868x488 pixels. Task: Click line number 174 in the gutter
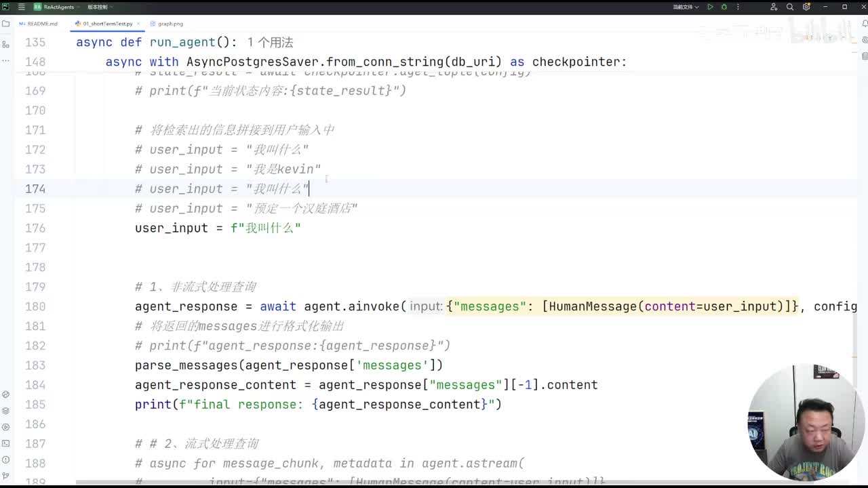point(35,188)
